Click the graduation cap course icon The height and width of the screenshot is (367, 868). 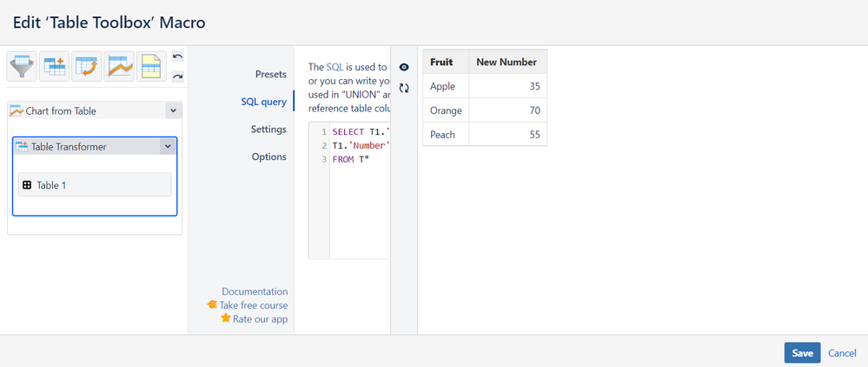click(x=212, y=305)
